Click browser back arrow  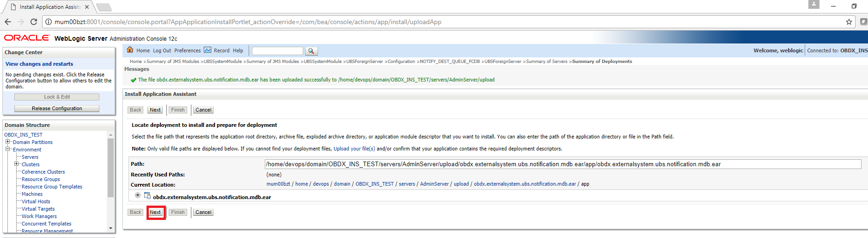pos(8,22)
